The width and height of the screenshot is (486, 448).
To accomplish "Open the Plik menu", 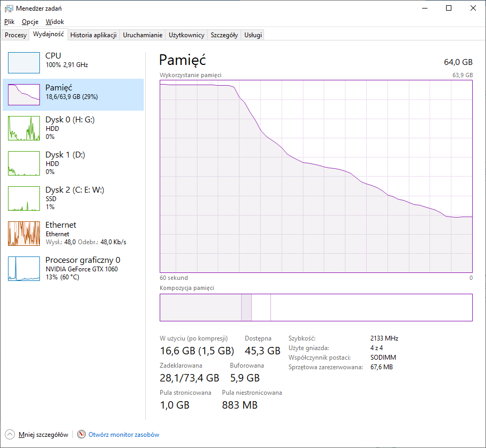I will (9, 22).
